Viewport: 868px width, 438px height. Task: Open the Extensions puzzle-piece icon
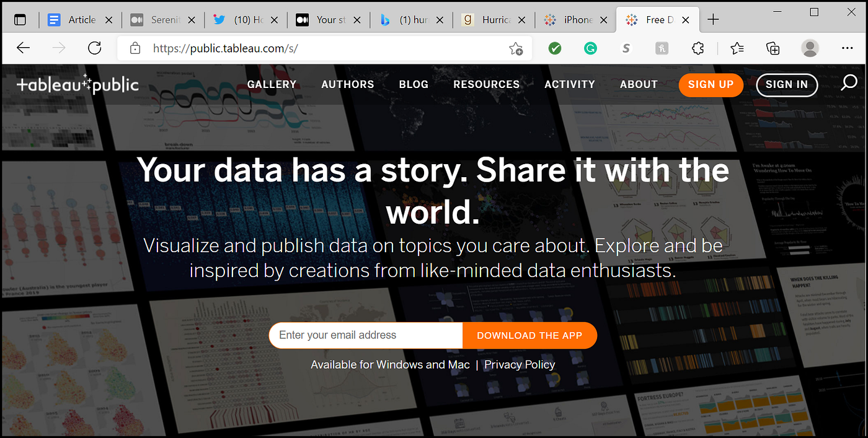(697, 48)
